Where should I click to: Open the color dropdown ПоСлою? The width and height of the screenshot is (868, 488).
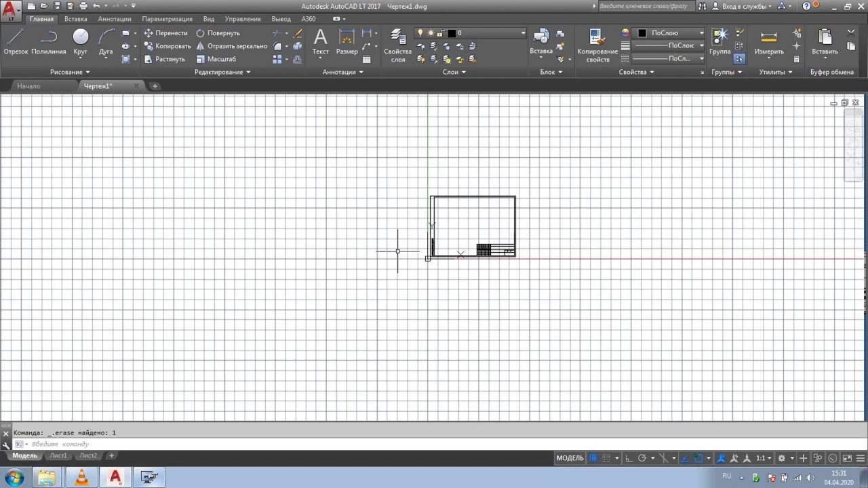coord(669,33)
